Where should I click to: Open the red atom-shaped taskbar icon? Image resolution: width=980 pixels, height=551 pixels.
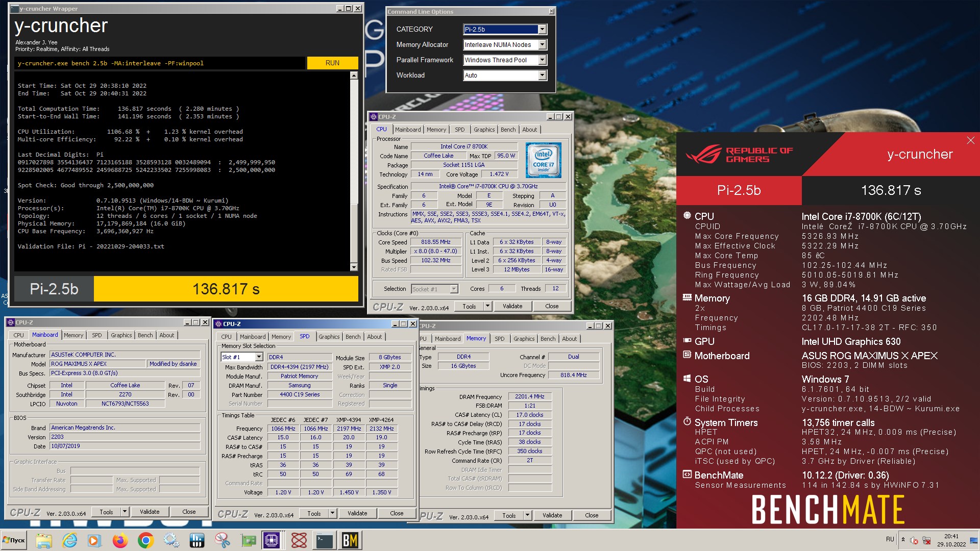click(x=299, y=540)
